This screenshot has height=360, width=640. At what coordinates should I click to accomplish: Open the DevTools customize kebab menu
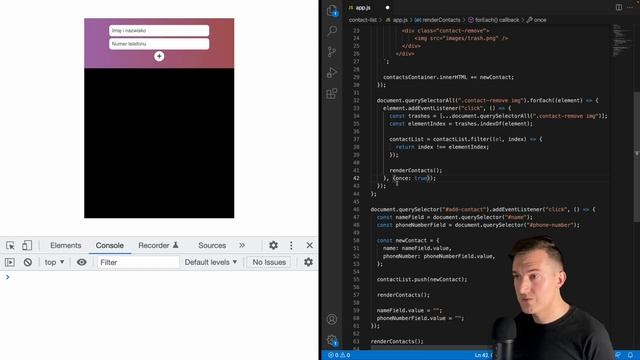point(291,245)
